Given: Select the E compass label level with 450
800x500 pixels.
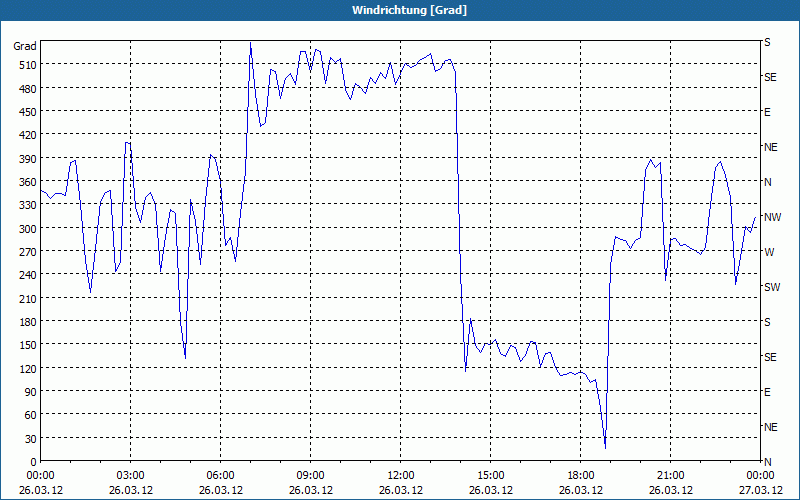Looking at the screenshot, I should tap(767, 112).
